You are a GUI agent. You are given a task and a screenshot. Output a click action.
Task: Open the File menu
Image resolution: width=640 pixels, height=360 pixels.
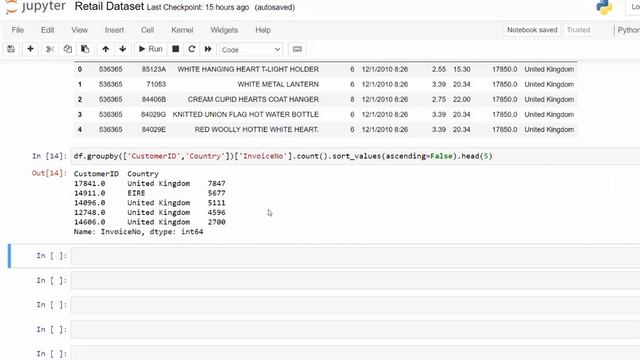[18, 30]
